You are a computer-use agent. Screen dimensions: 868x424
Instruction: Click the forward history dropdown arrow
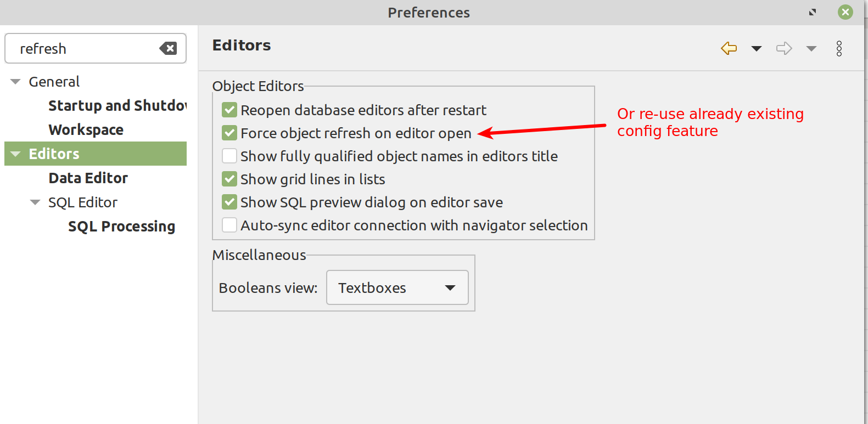pyautogui.click(x=811, y=49)
